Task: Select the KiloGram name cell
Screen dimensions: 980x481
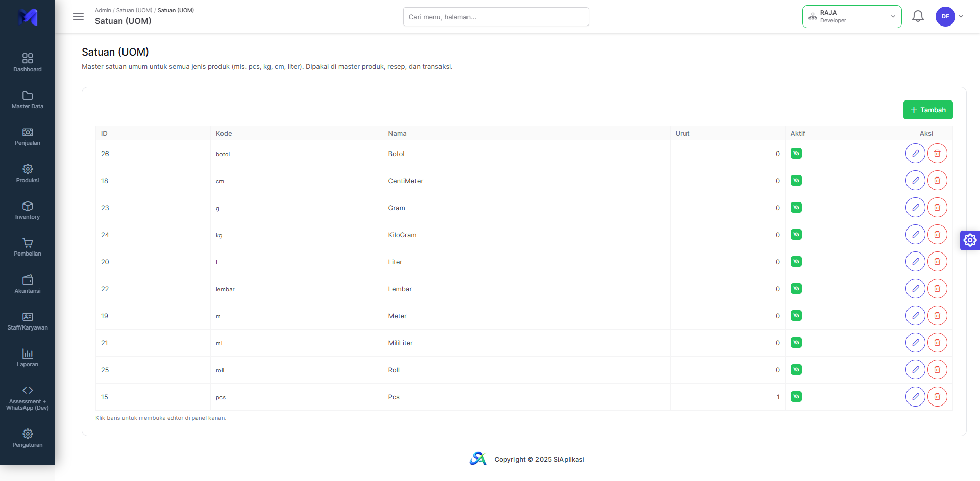Action: click(x=526, y=235)
